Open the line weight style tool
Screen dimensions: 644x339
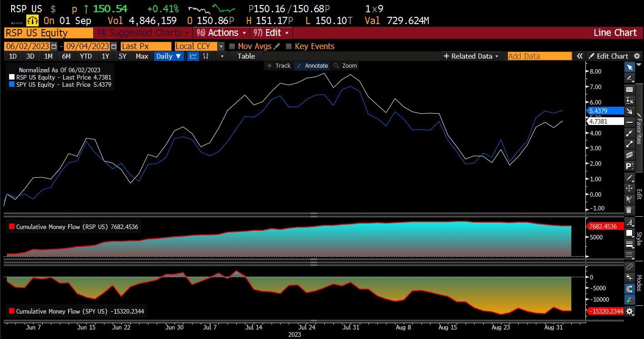pyautogui.click(x=629, y=244)
